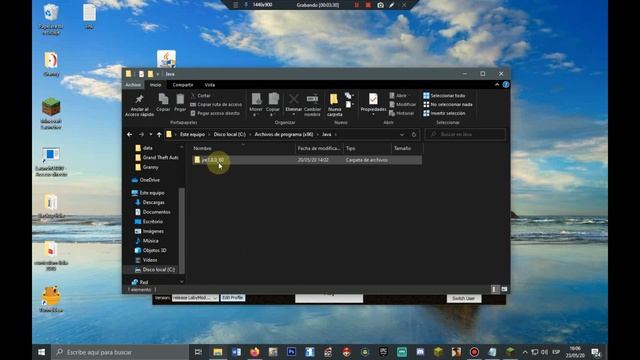640x360 pixels.
Task: Click Copiar ruta de acceso
Action: click(x=216, y=104)
